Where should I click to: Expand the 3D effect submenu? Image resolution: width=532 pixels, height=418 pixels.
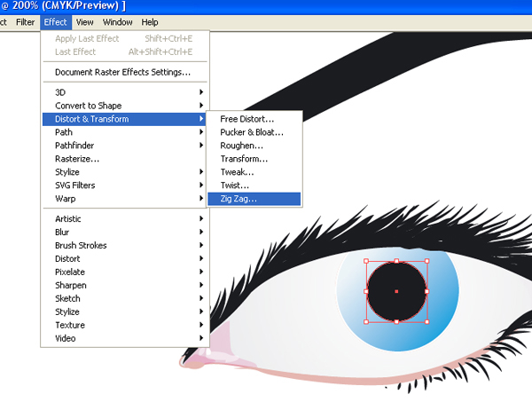pos(125,92)
